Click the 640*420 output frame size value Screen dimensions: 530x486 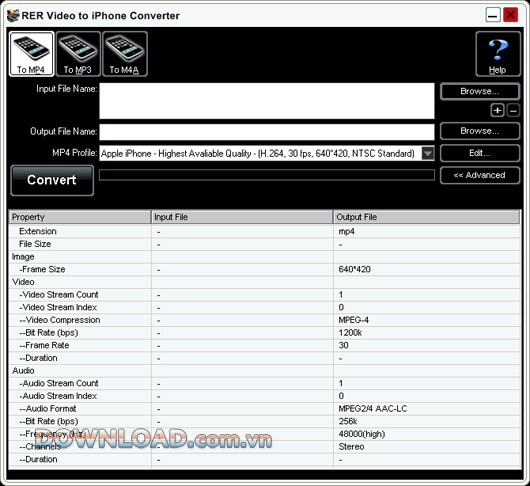355,269
